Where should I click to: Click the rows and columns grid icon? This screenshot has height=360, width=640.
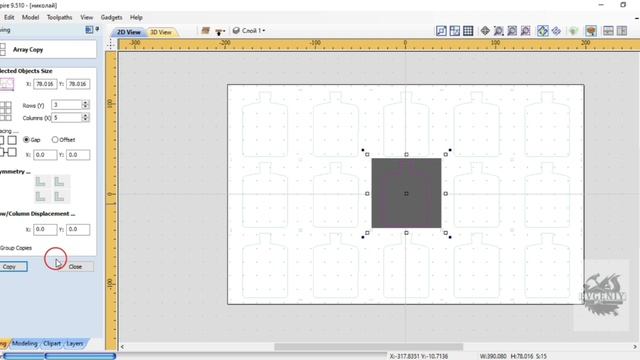[6, 111]
